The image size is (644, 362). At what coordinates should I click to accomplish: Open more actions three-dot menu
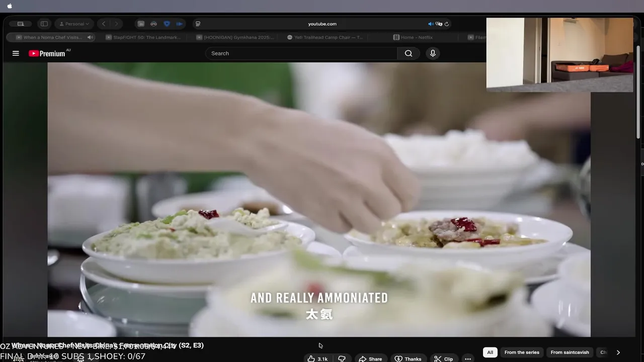coord(468,358)
